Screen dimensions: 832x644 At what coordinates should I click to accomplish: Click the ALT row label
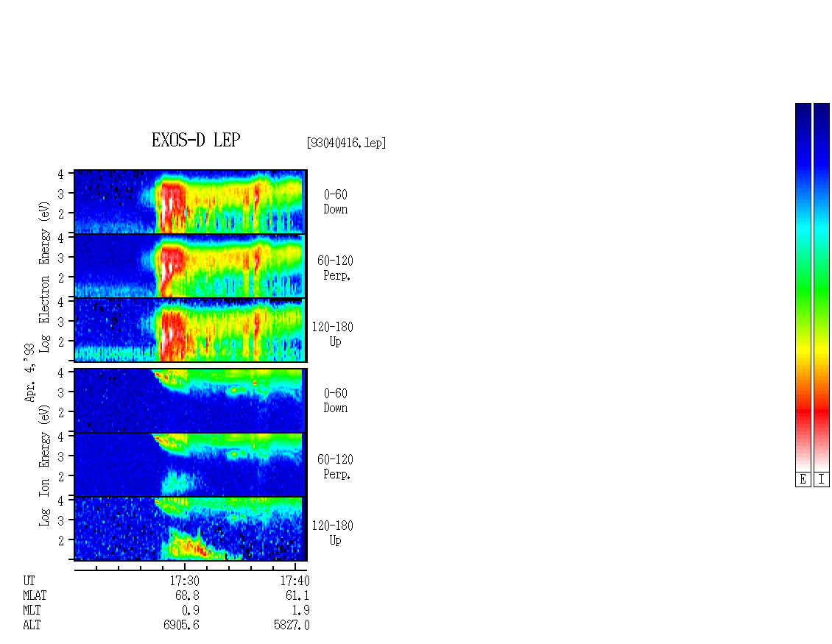pyautogui.click(x=32, y=625)
